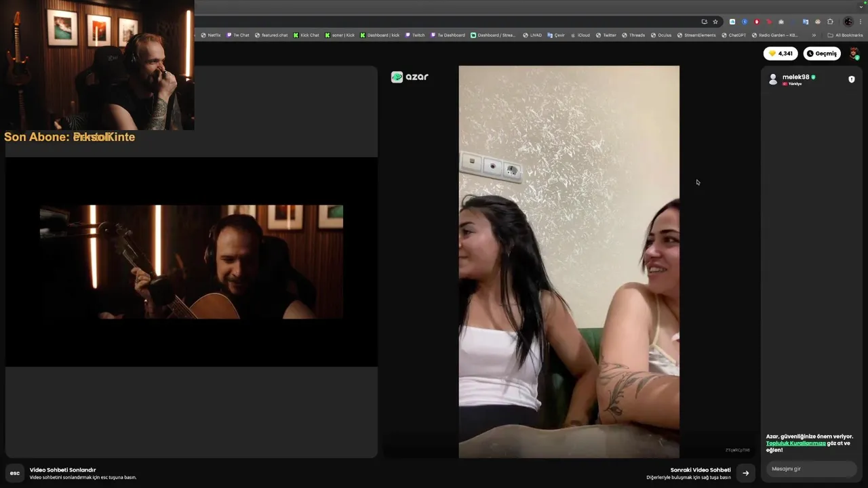
Task: Open the soner | Kick bookmark
Action: pyautogui.click(x=340, y=35)
